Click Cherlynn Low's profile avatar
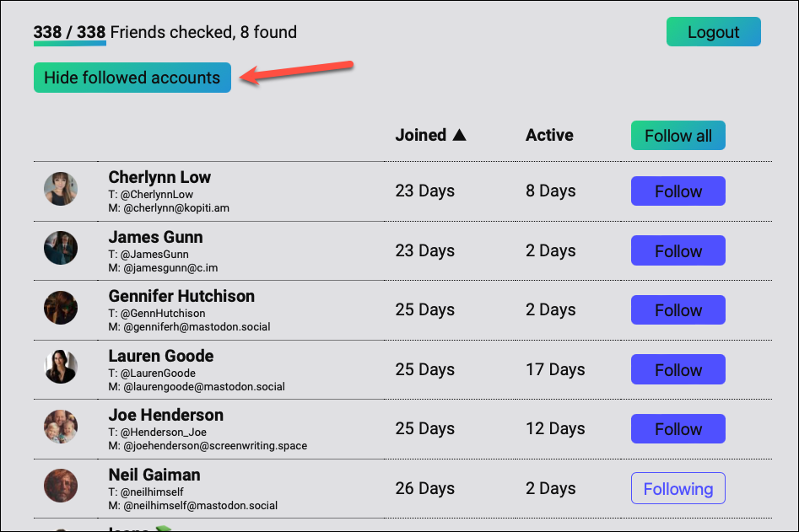Viewport: 799px width, 532px height. click(x=61, y=189)
